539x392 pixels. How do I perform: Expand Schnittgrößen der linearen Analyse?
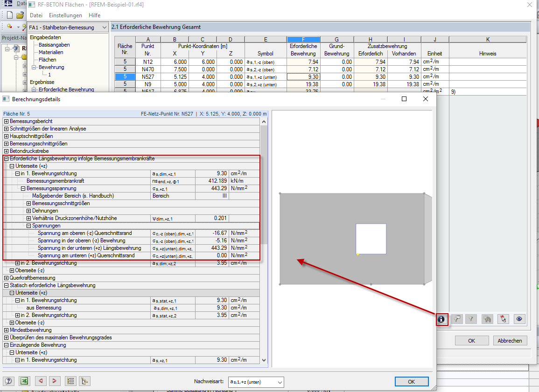tap(6, 129)
